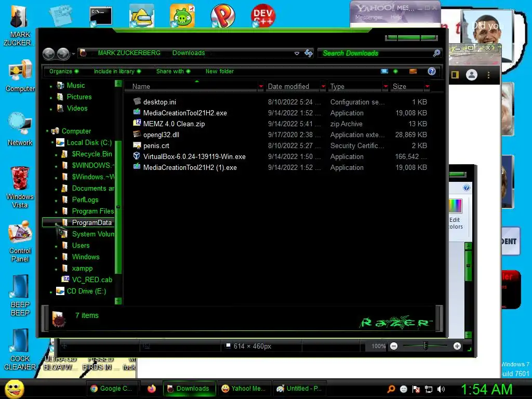This screenshot has height=399, width=532.
Task: Launch the command prompt desktop shortcut
Action: click(x=101, y=16)
